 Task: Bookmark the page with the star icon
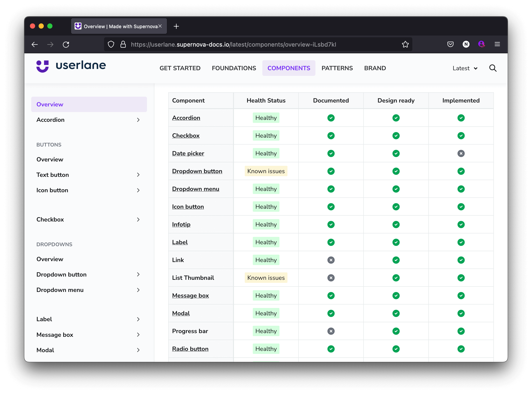point(405,44)
